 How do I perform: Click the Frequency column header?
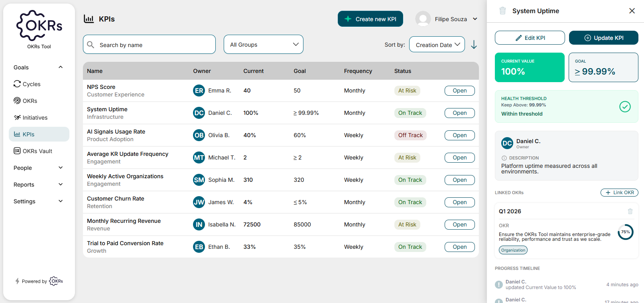[x=358, y=71]
